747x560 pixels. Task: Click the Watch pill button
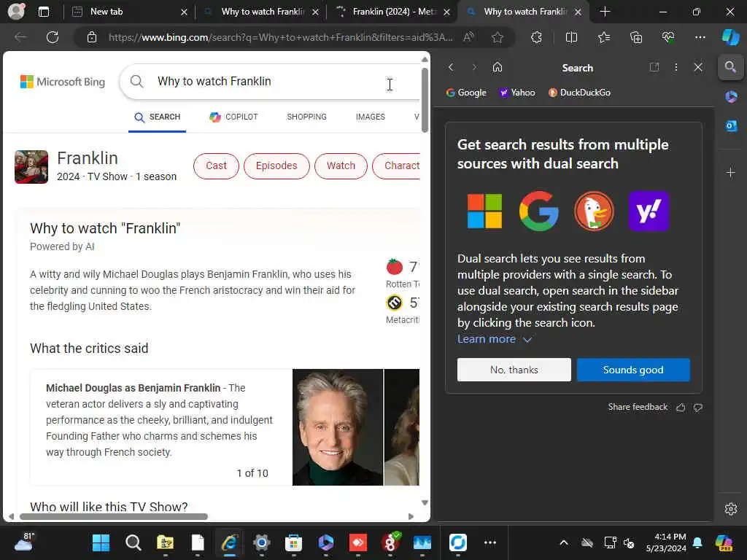coord(341,166)
